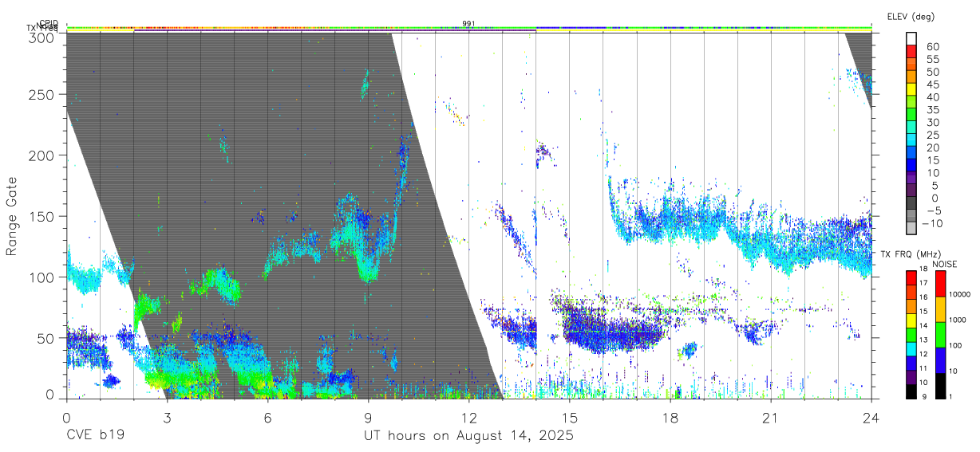This screenshot has height=452, width=980.
Task: Click the cyan segment of the TX FRQ bar
Action: point(911,349)
